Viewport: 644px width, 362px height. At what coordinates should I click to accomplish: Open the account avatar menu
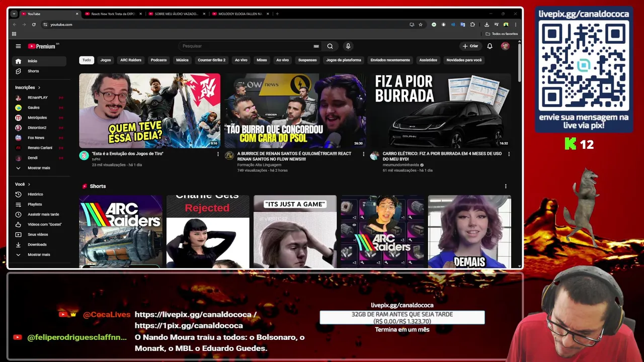pos(505,46)
